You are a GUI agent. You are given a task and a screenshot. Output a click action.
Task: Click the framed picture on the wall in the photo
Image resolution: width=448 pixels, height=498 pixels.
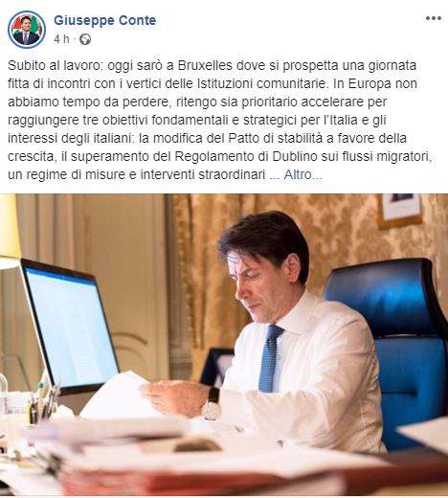401,210
